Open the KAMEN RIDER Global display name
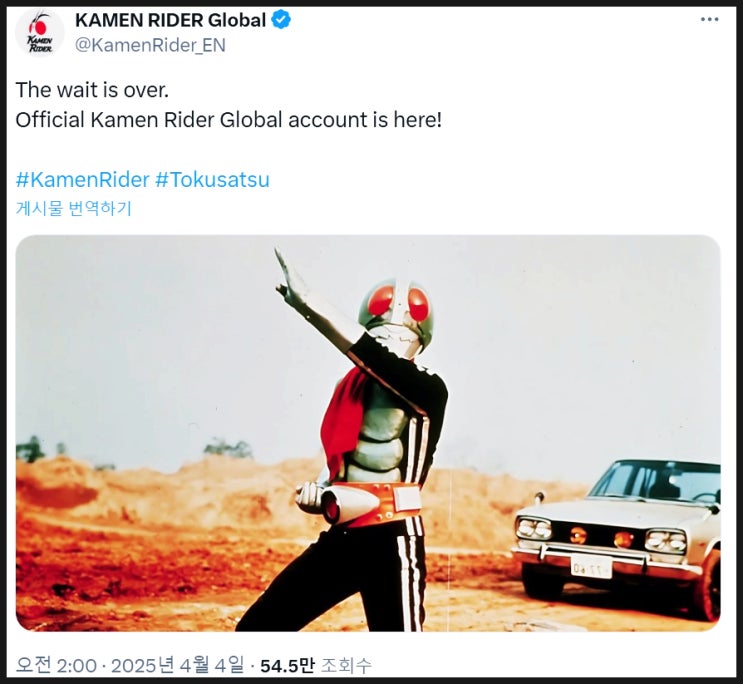This screenshot has width=743, height=684. pyautogui.click(x=171, y=20)
